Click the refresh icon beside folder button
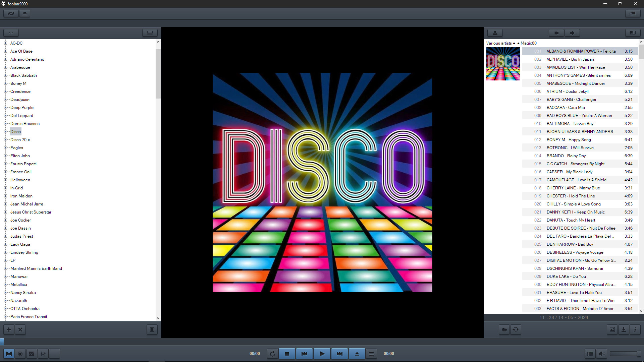The height and width of the screenshot is (362, 644). tap(516, 329)
